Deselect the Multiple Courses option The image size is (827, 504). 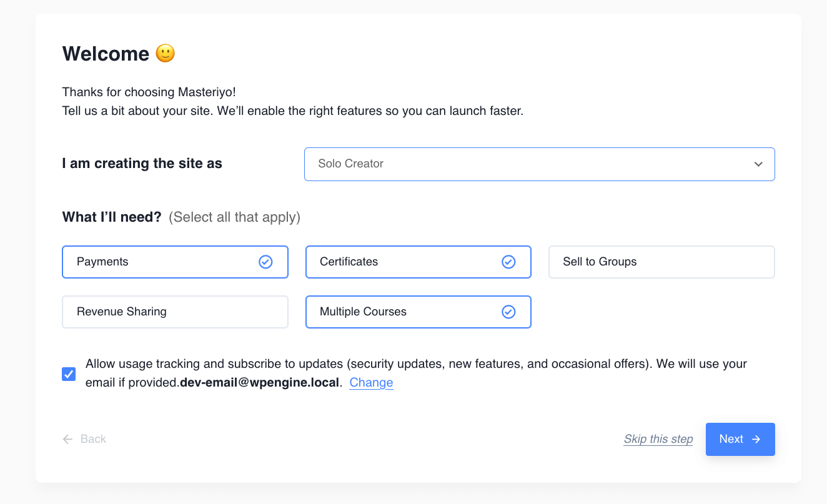point(400,312)
